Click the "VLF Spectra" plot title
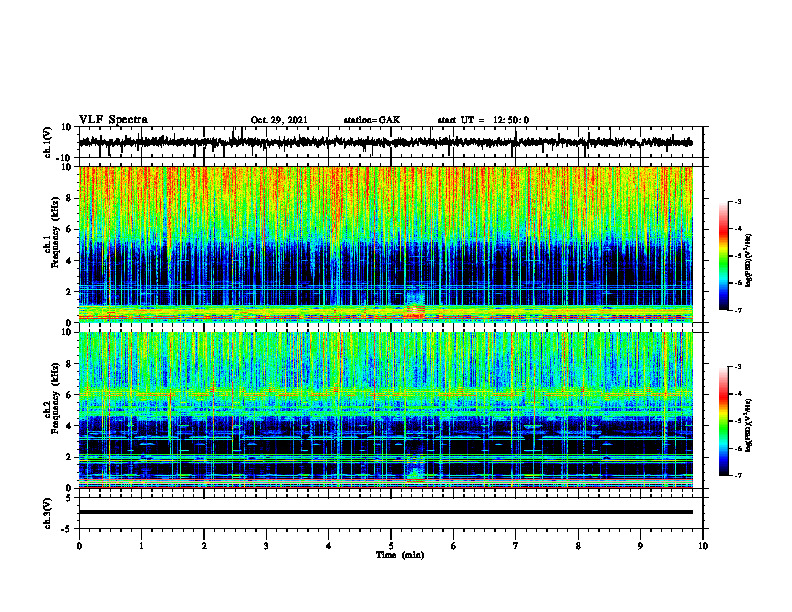Viewport: 792px width, 612px height. point(113,120)
